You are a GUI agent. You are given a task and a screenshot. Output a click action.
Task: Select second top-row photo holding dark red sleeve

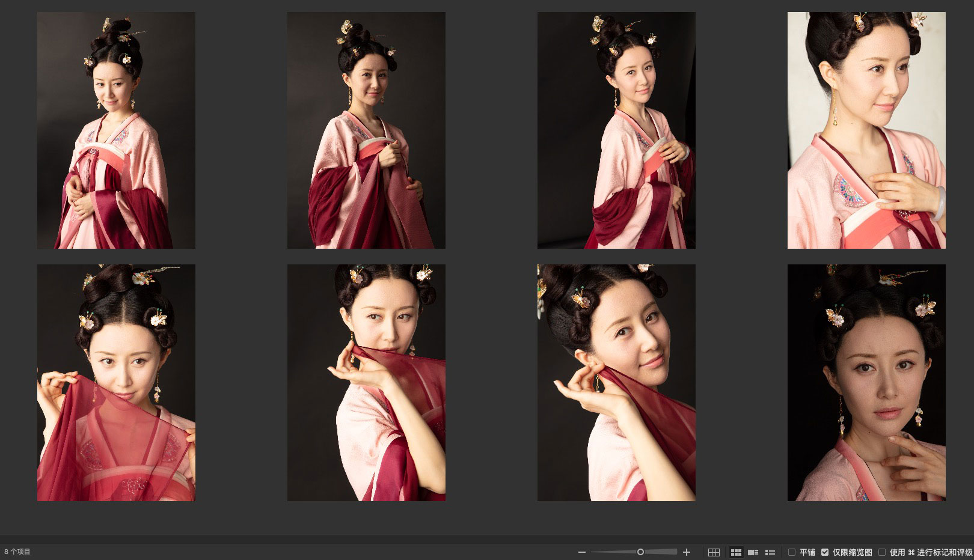click(x=366, y=130)
